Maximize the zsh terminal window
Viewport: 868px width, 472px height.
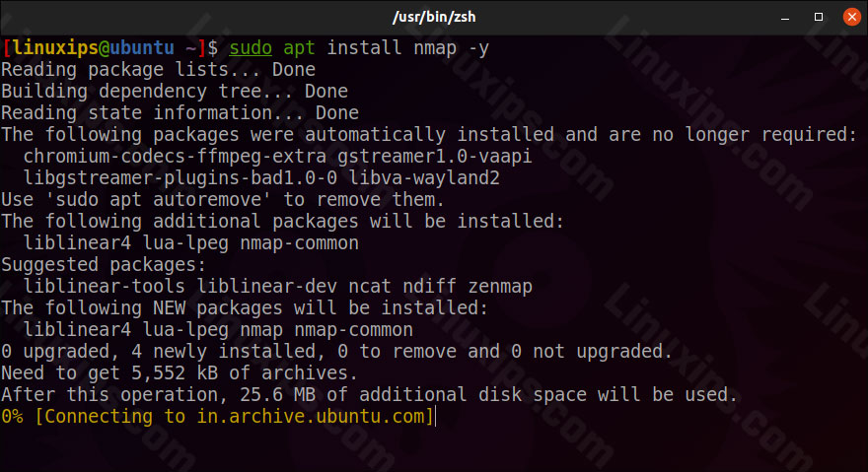[818, 17]
